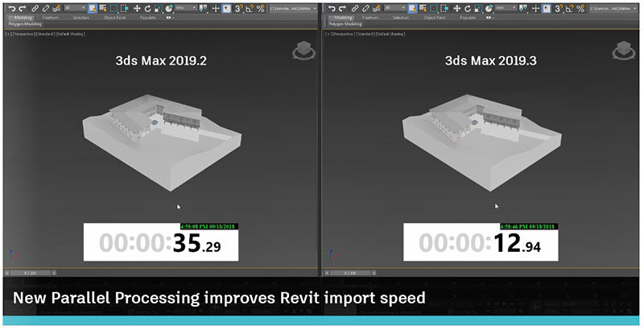Choose Select and Move tool in left window

pos(137,9)
